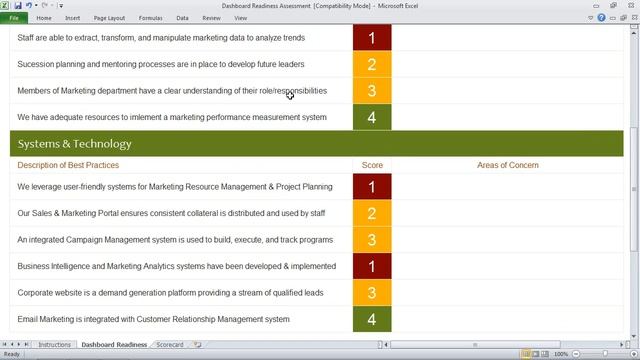Click the horizontal scrollbar left arrow
This screenshot has height=360, width=640.
click(x=386, y=345)
